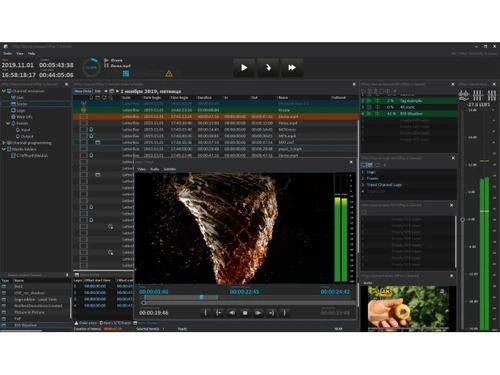Open the Subtitles tab in preview window

[x=170, y=169]
